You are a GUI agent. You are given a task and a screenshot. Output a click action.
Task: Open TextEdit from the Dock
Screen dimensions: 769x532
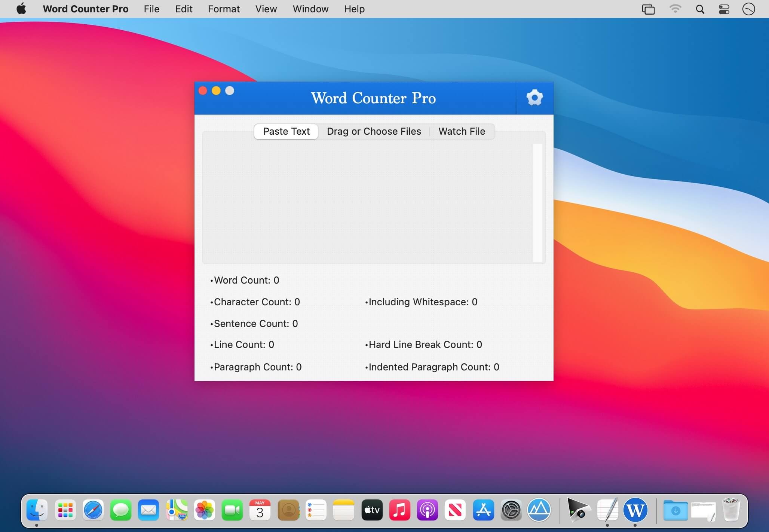(607, 510)
